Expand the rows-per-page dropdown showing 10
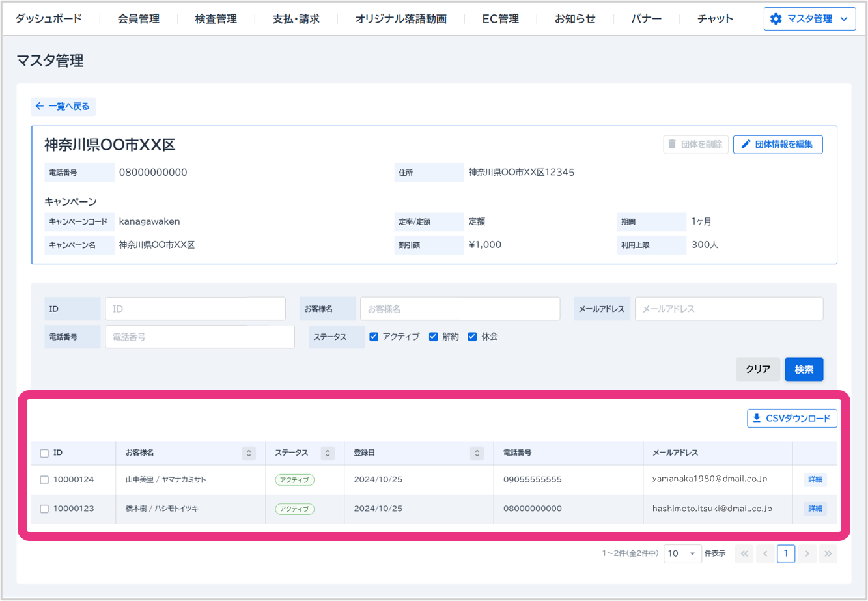Screen dimensions: 868x601 (682, 554)
